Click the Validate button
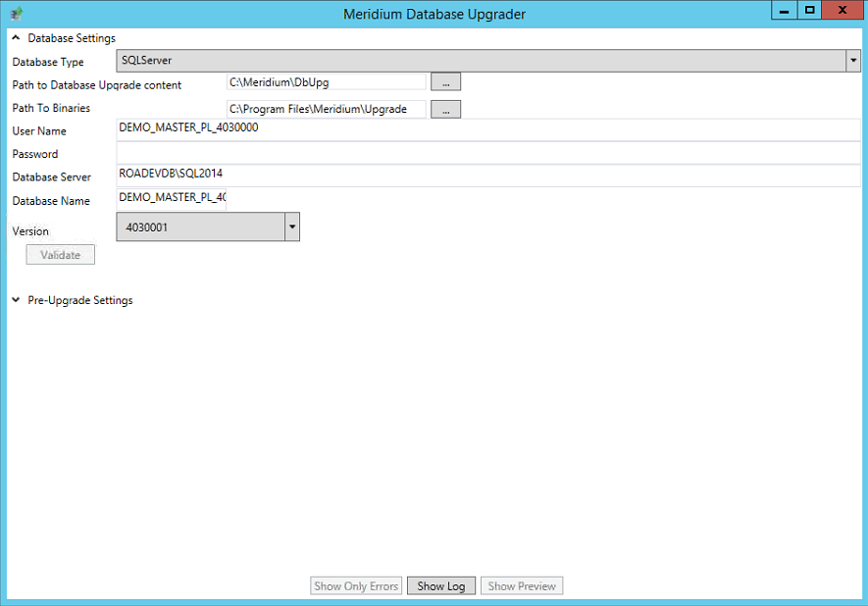868x606 pixels. tap(61, 255)
